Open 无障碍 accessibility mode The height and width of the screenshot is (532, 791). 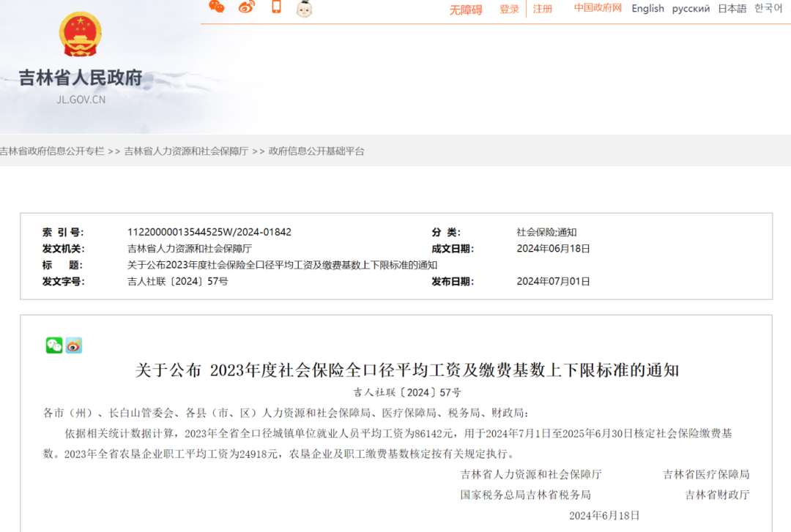[466, 10]
